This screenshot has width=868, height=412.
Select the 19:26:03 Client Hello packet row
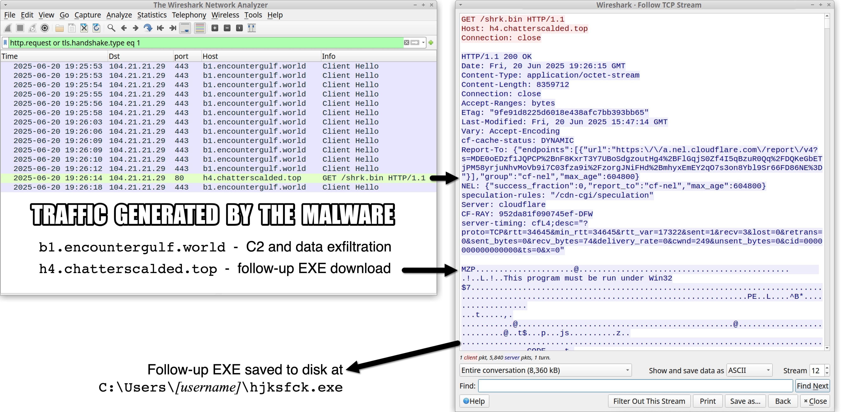pyautogui.click(x=218, y=122)
